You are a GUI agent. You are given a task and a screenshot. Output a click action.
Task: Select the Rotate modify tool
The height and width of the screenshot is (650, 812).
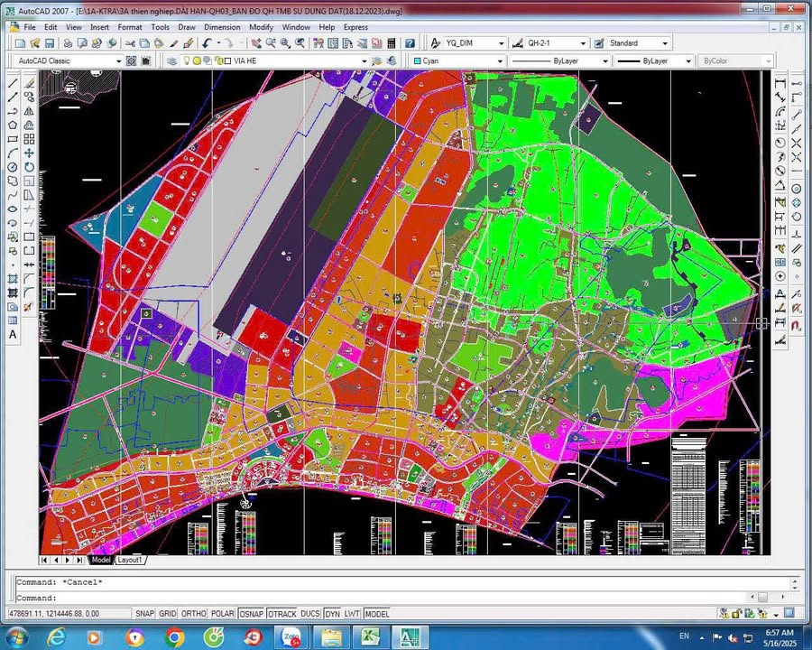29,167
